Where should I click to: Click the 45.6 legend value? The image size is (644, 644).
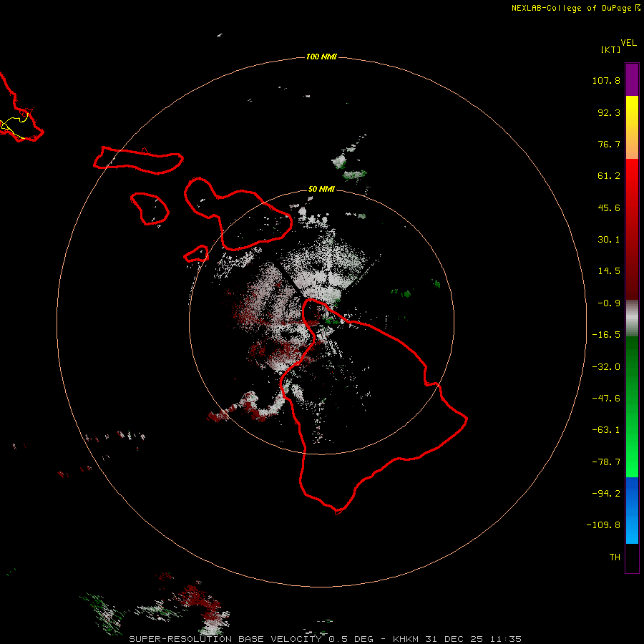(609, 208)
